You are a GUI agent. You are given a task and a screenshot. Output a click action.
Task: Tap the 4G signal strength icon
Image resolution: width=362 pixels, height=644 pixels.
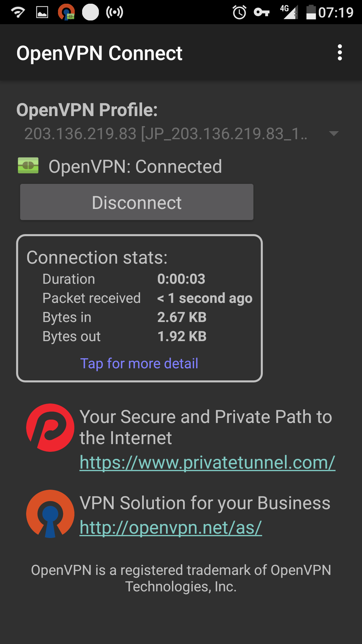[x=289, y=12]
